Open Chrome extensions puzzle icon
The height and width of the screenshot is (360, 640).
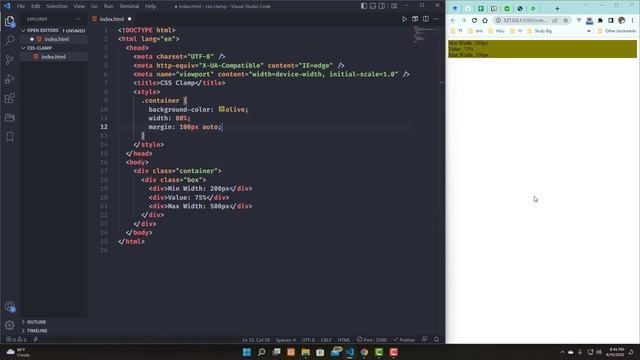pos(600,20)
